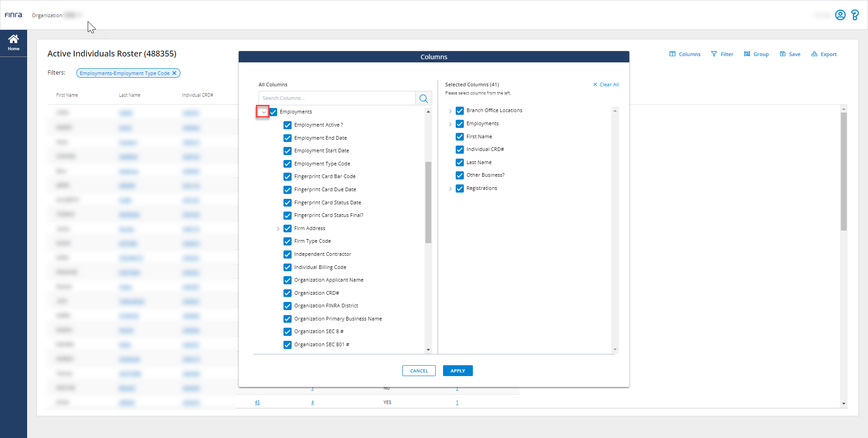This screenshot has height=438, width=868.
Task: Open the user profile icon
Action: [840, 15]
